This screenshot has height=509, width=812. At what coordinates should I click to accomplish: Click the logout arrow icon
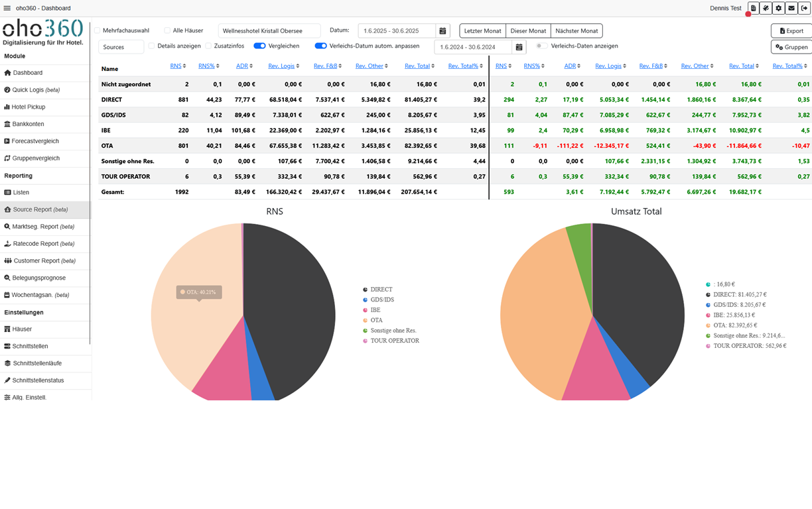[805, 8]
